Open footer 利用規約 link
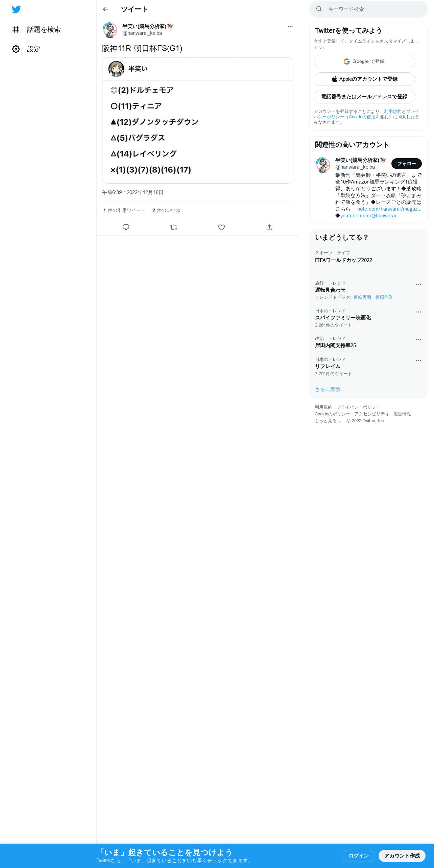 (323, 407)
